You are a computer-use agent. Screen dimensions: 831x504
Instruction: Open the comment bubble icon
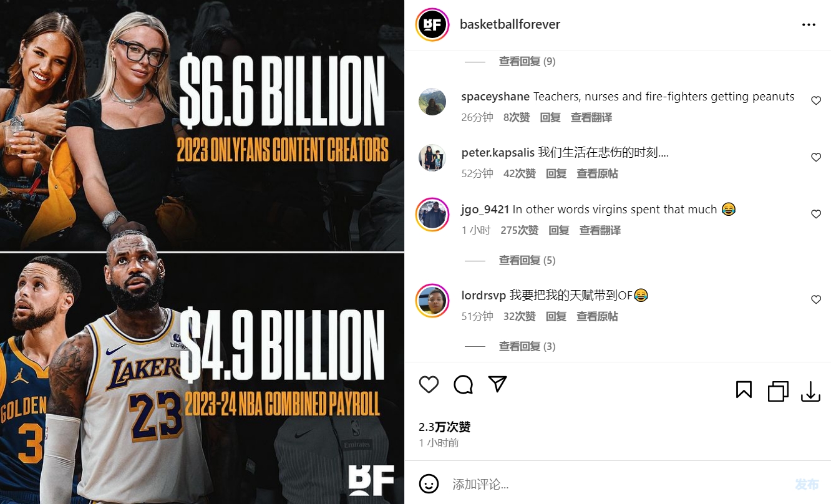click(463, 385)
